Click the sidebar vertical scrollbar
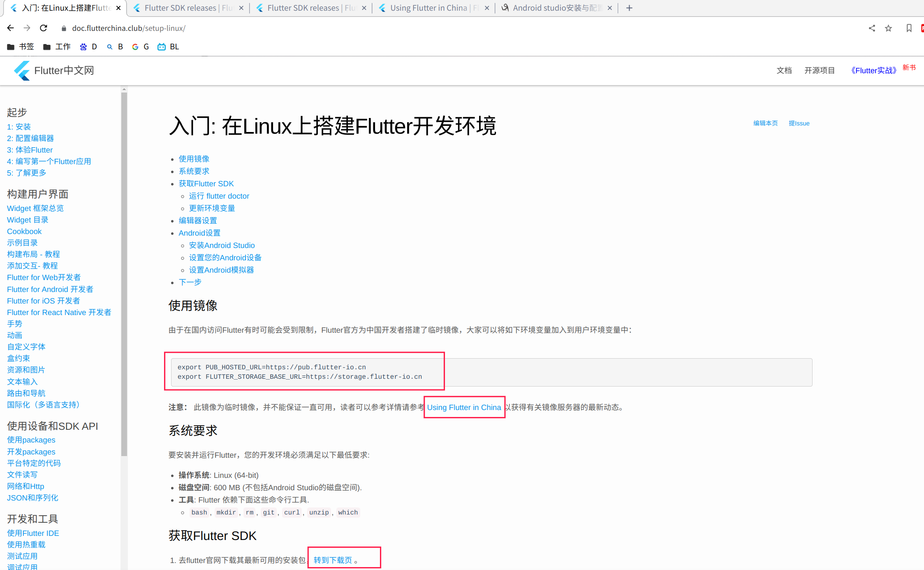 tap(124, 274)
